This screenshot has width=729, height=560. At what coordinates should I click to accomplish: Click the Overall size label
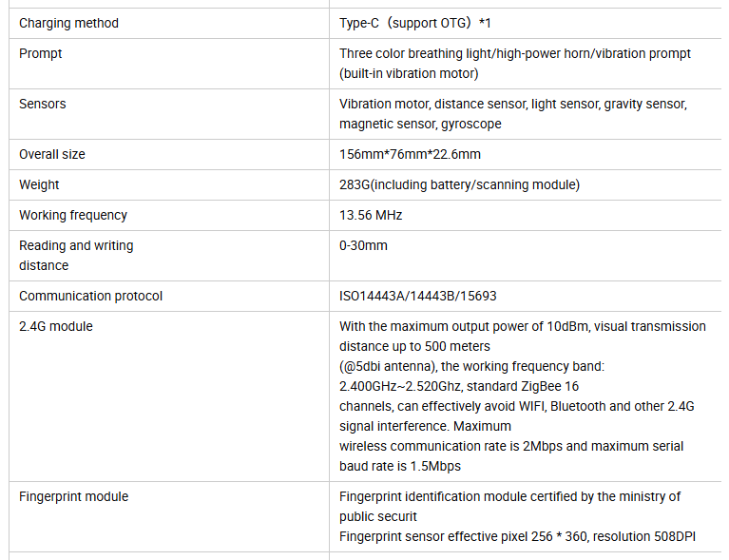click(52, 154)
